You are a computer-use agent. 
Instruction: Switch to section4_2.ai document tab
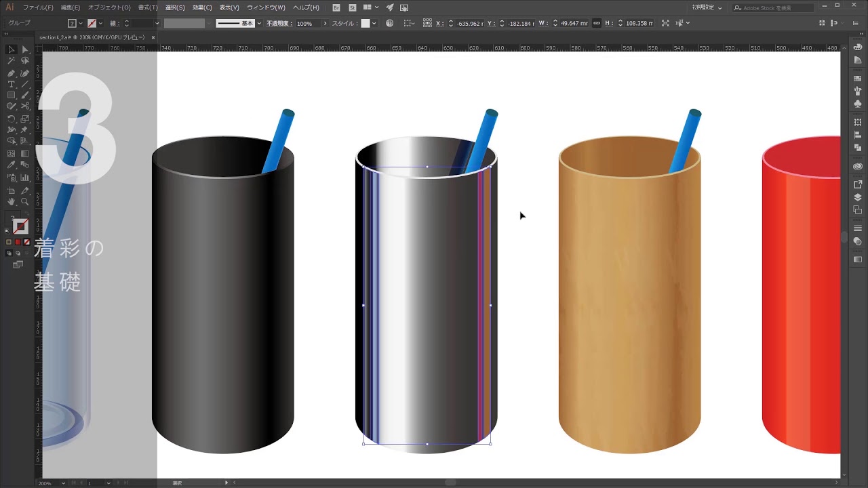(92, 38)
